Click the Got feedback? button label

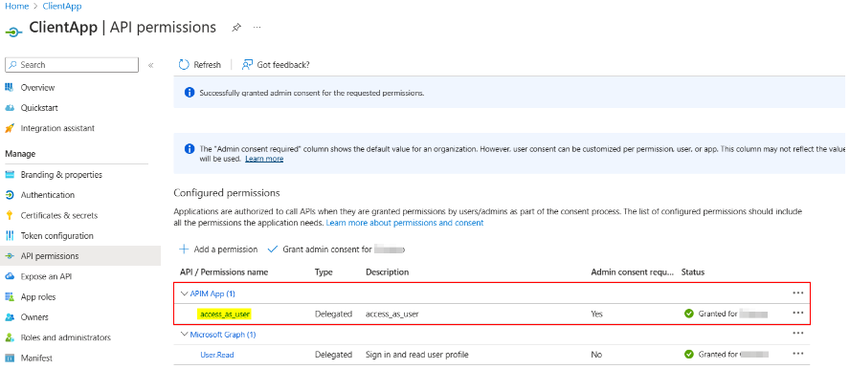(x=283, y=64)
